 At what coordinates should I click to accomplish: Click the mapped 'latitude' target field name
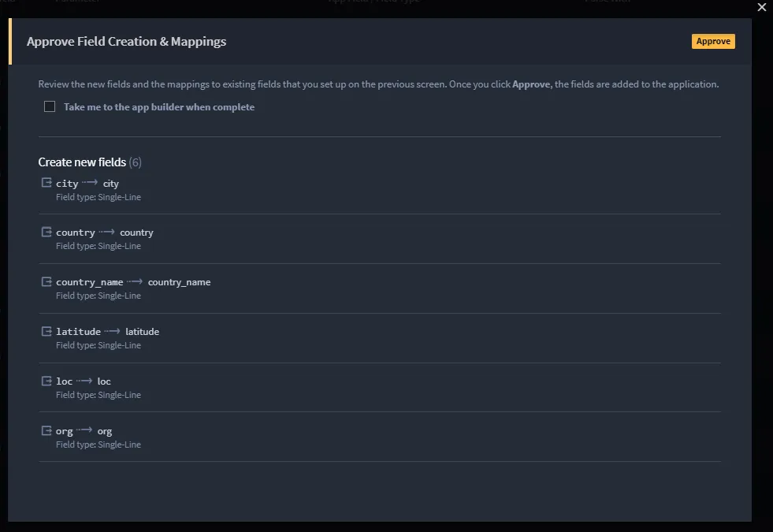pyautogui.click(x=143, y=332)
